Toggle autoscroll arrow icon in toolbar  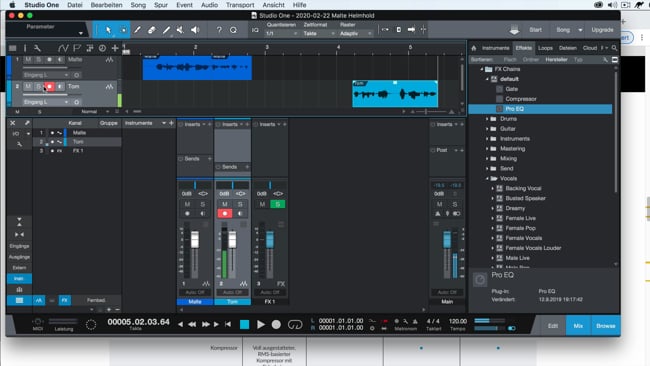tap(411, 29)
